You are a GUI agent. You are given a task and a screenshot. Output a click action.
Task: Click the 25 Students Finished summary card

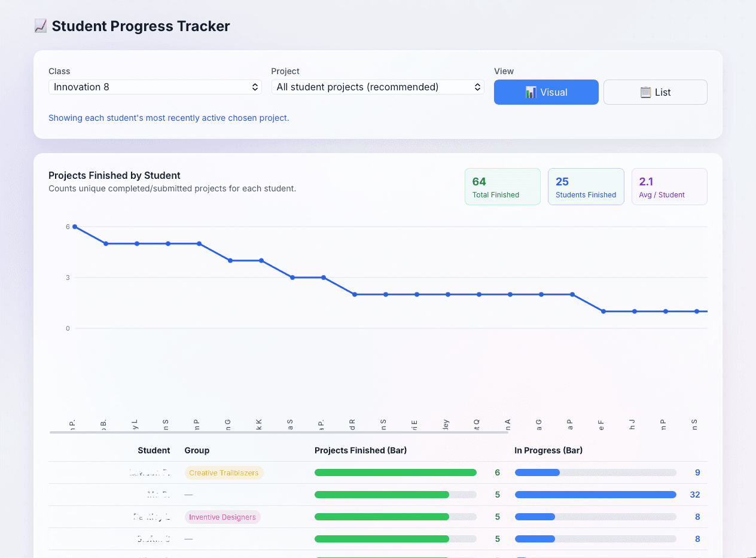(586, 186)
